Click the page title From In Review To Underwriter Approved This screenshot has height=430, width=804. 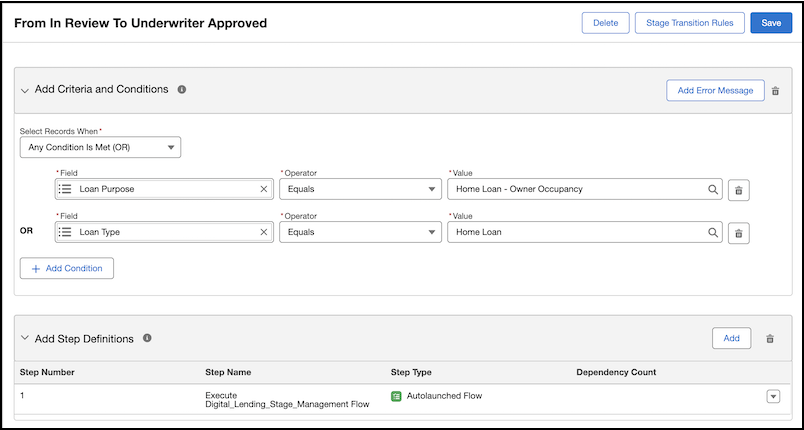(x=140, y=23)
